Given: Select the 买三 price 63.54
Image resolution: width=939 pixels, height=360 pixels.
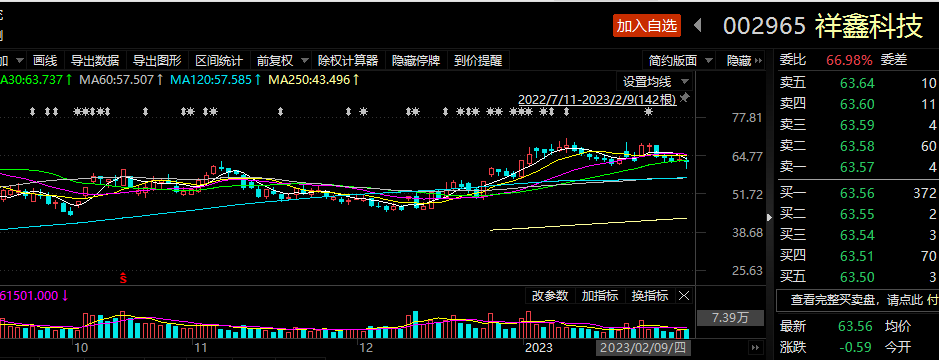Looking at the screenshot, I should [857, 235].
